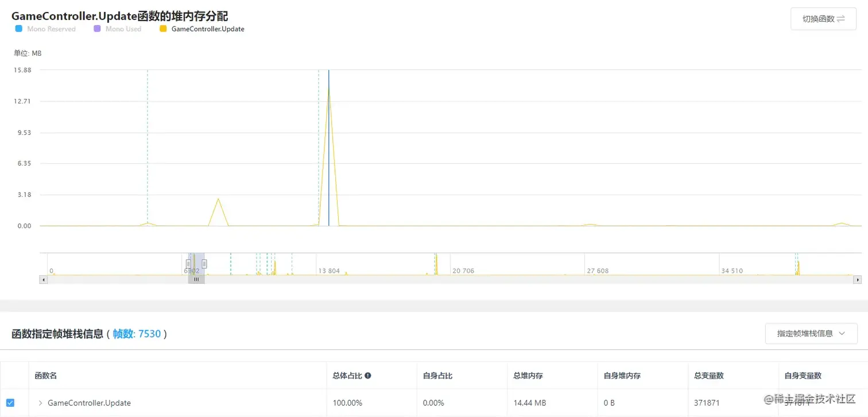
Task: Click the overview scrollbar right arrow
Action: coord(858,280)
